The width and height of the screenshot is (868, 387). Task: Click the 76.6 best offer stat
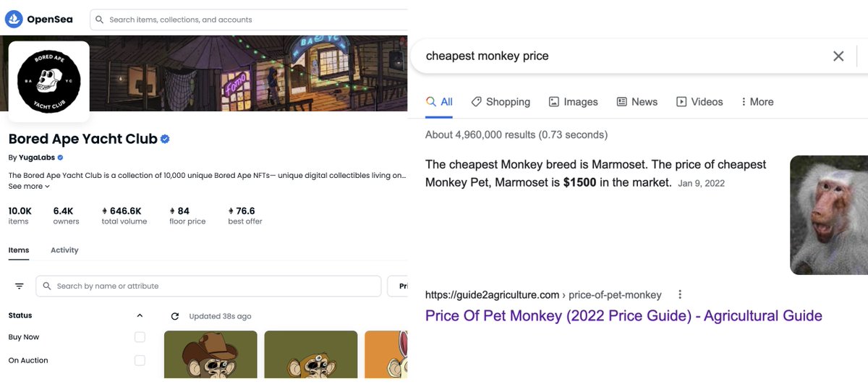(x=245, y=216)
